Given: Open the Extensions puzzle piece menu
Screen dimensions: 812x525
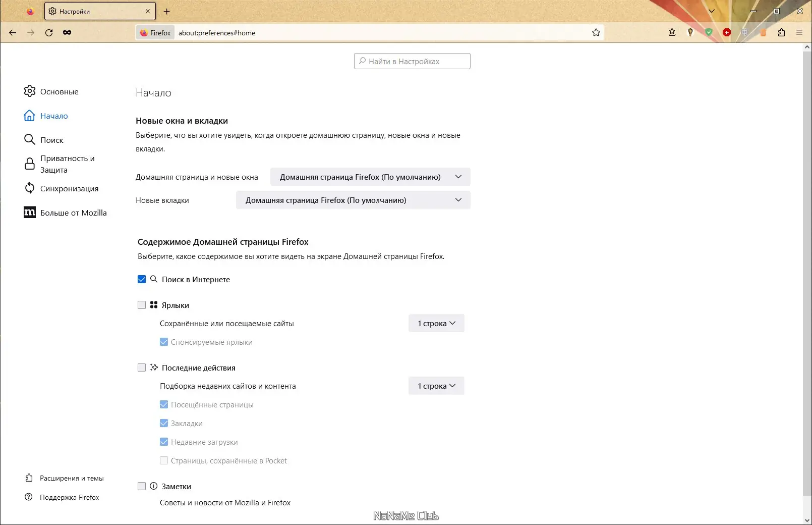Looking at the screenshot, I should 781,32.
